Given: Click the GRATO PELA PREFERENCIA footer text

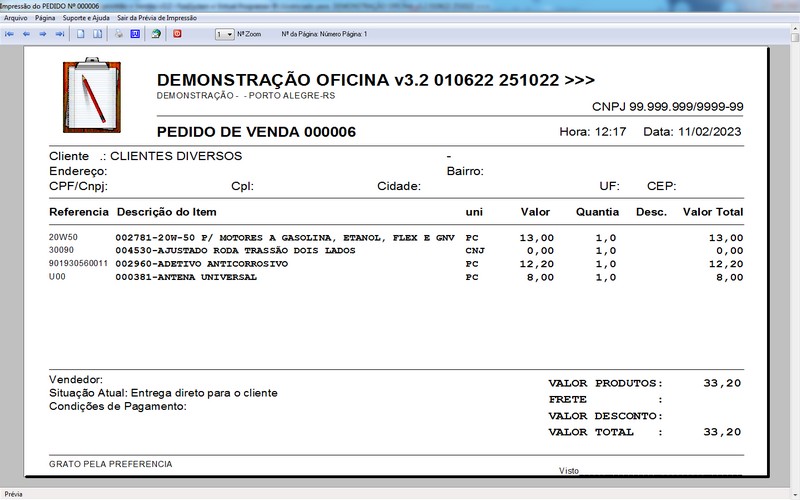Looking at the screenshot, I should (111, 464).
